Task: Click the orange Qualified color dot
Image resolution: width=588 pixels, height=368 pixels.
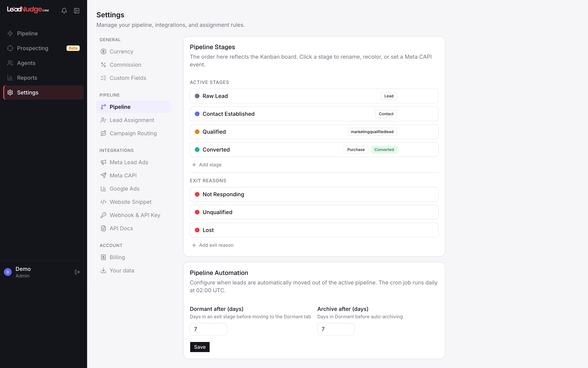Action: (197, 132)
